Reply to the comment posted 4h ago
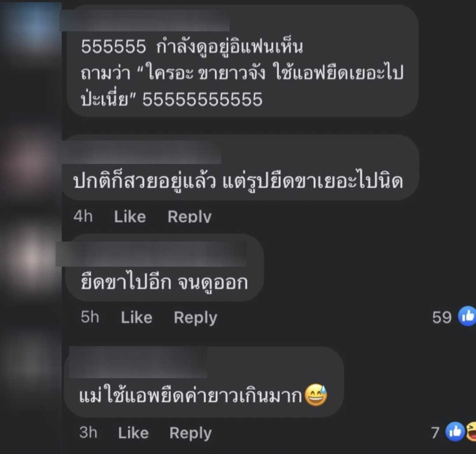Image resolution: width=476 pixels, height=454 pixels. 190,217
